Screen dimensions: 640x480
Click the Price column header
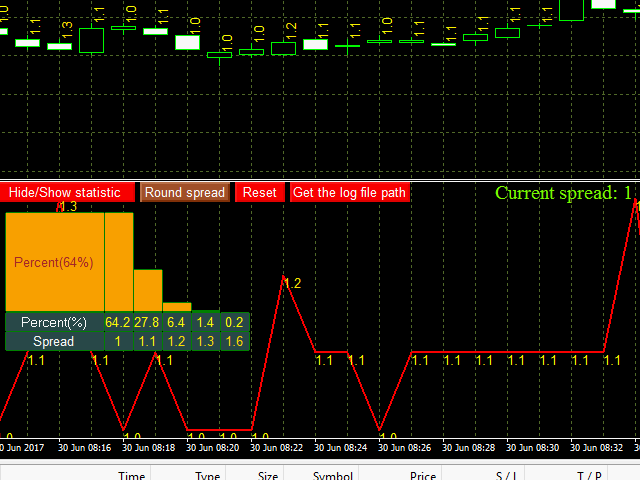(423, 476)
